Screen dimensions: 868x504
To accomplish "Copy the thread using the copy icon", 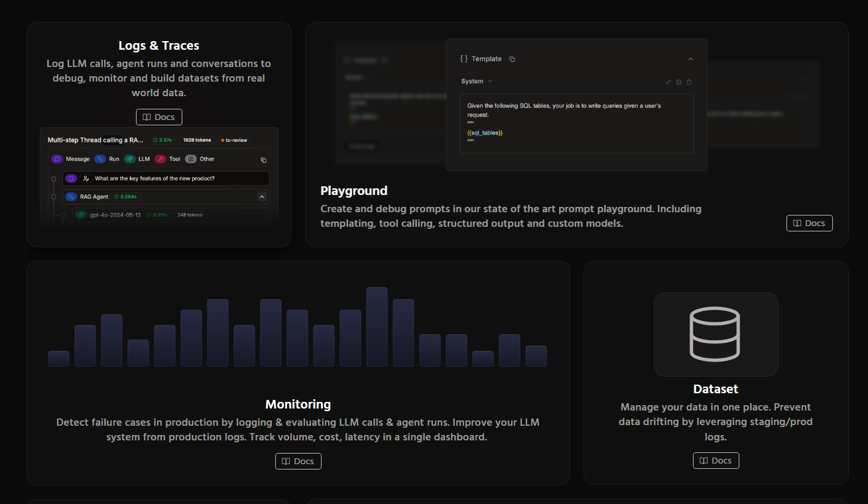I will [263, 160].
